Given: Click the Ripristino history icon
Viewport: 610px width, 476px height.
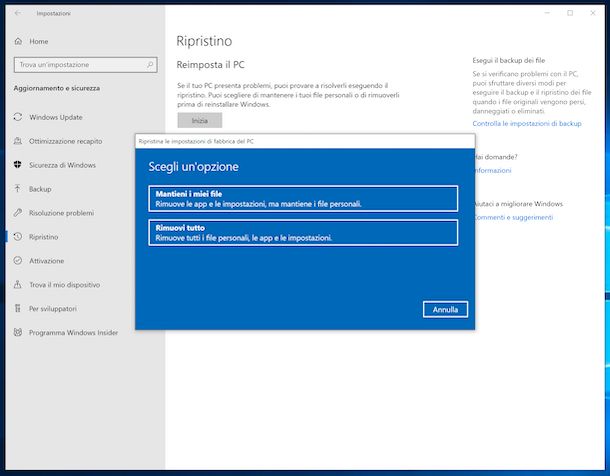Looking at the screenshot, I should click(x=18, y=237).
